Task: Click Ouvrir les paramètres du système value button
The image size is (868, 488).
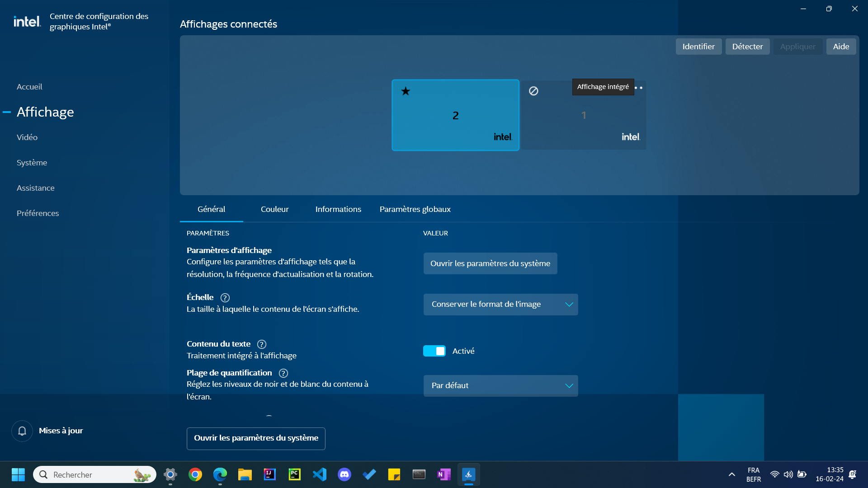Action: tap(490, 263)
